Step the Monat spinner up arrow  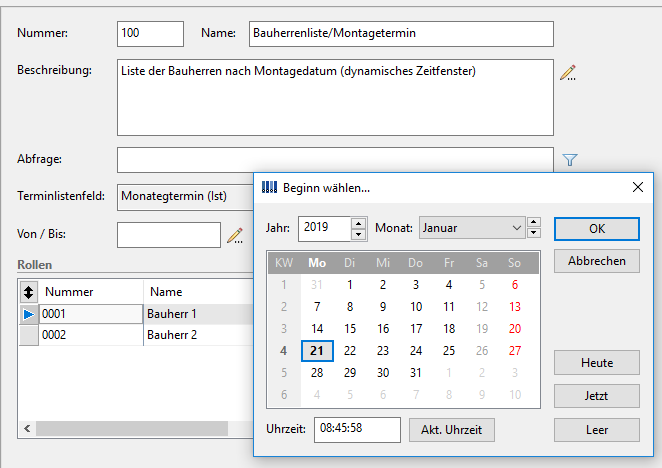pyautogui.click(x=534, y=222)
